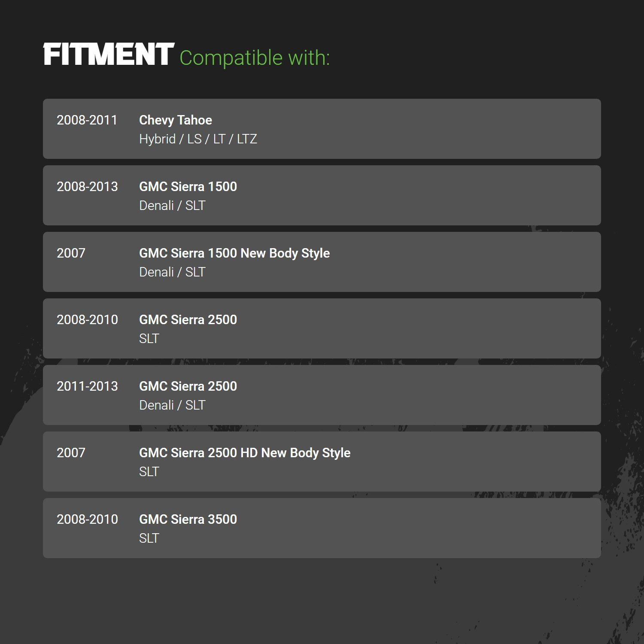Select the GMC Sierra 3500 title
Screen dimensions: 644x644
tap(188, 519)
